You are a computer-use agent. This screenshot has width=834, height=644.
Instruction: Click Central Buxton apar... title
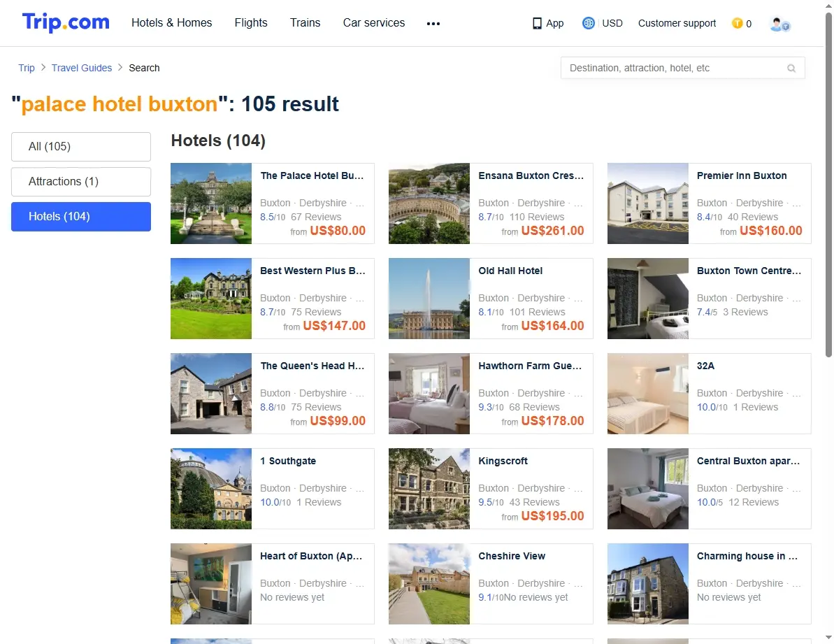pos(749,461)
